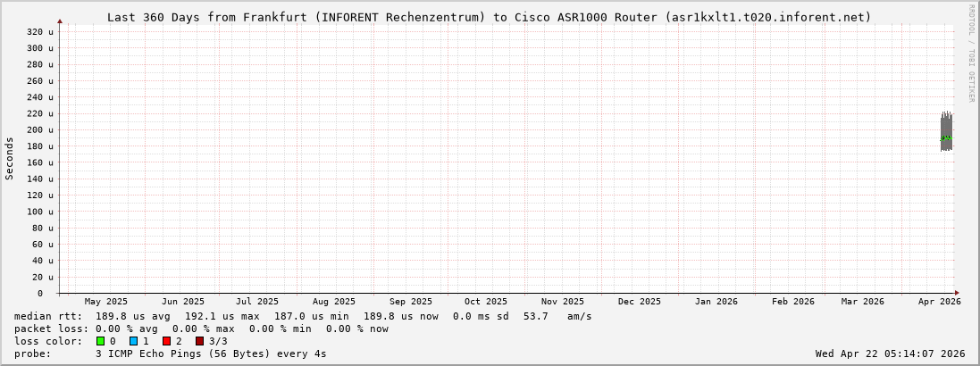
Task: Click the green loss color swatch for 0
Action: [101, 341]
